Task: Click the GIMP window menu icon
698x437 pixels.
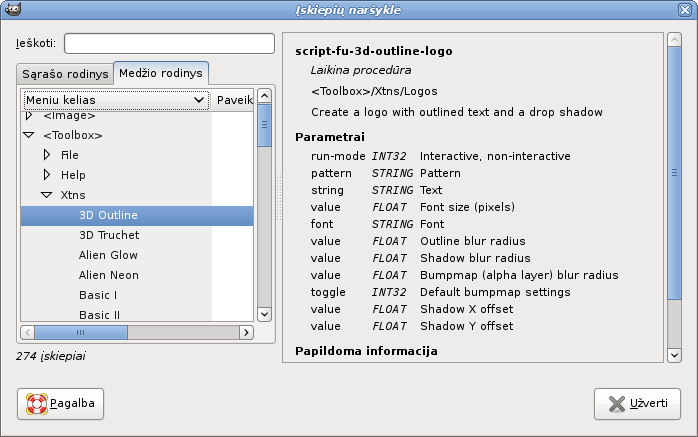Action: point(10,10)
